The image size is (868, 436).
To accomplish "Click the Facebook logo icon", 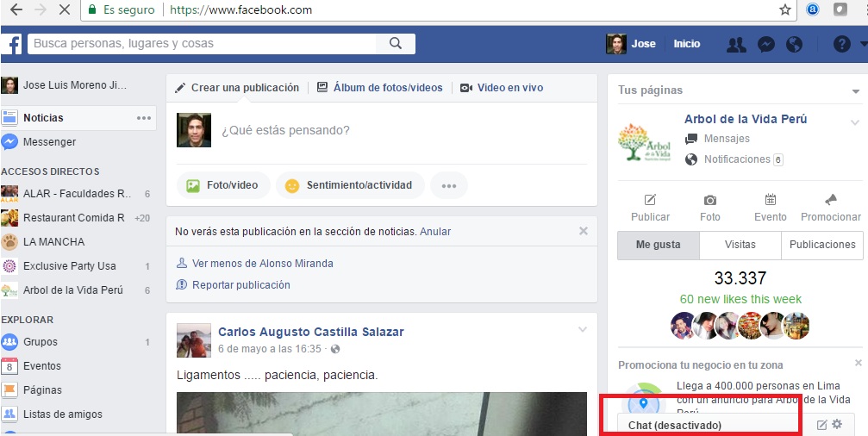I will [x=12, y=44].
